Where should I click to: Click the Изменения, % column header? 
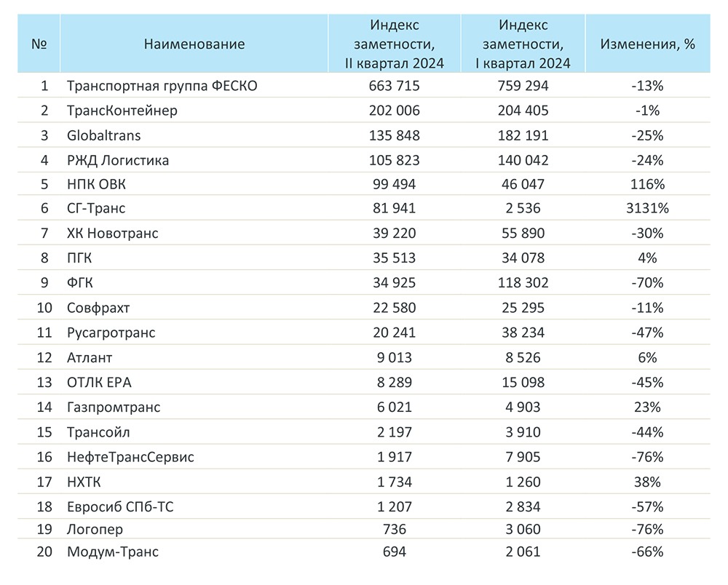pyautogui.click(x=647, y=44)
